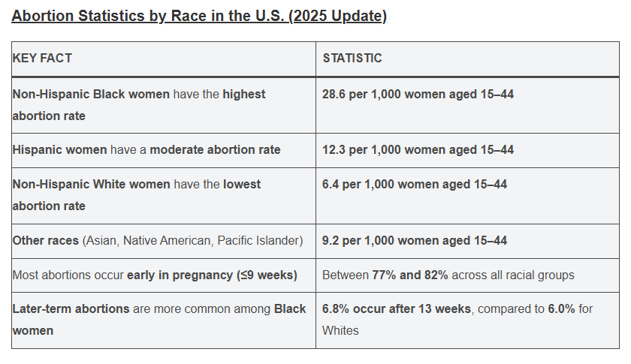Select the Non-Hispanic White women lowest rate cell
The image size is (631, 364).
(163, 195)
